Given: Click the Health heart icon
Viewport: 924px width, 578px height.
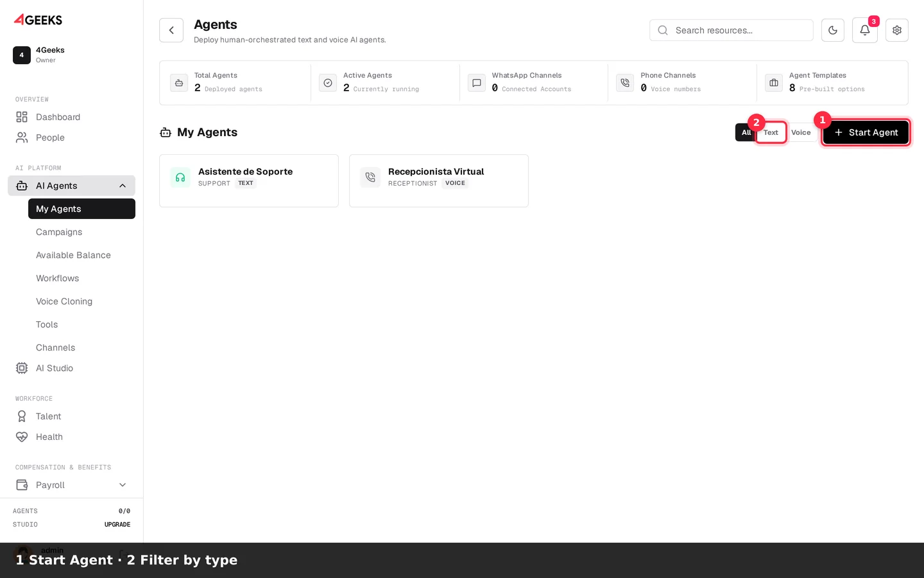Looking at the screenshot, I should coord(22,437).
